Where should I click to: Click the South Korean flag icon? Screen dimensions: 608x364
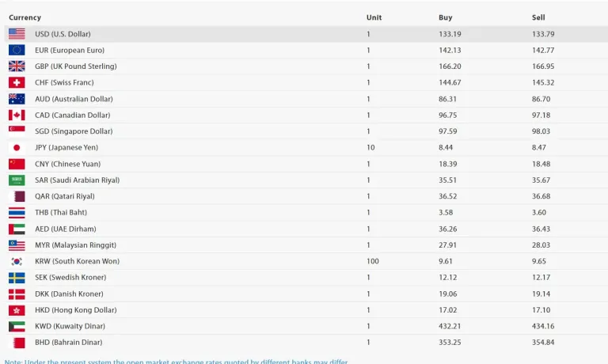tap(17, 261)
